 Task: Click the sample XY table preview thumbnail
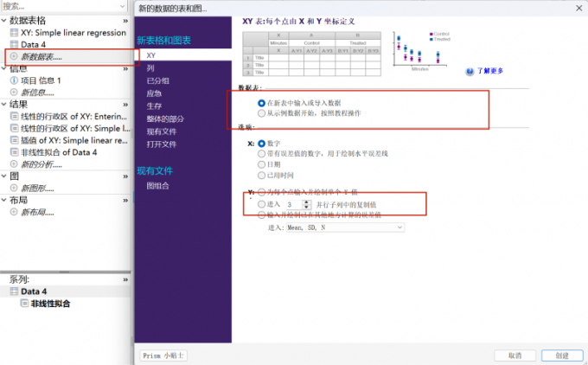click(x=311, y=54)
